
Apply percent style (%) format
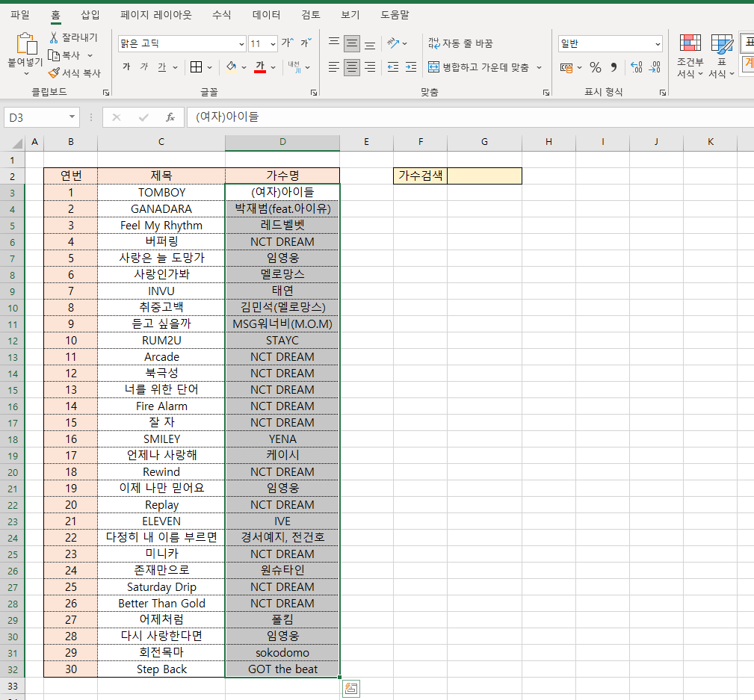[x=596, y=67]
